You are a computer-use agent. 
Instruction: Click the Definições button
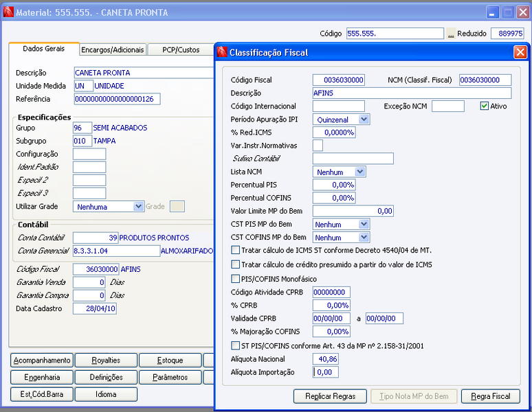coord(106,377)
